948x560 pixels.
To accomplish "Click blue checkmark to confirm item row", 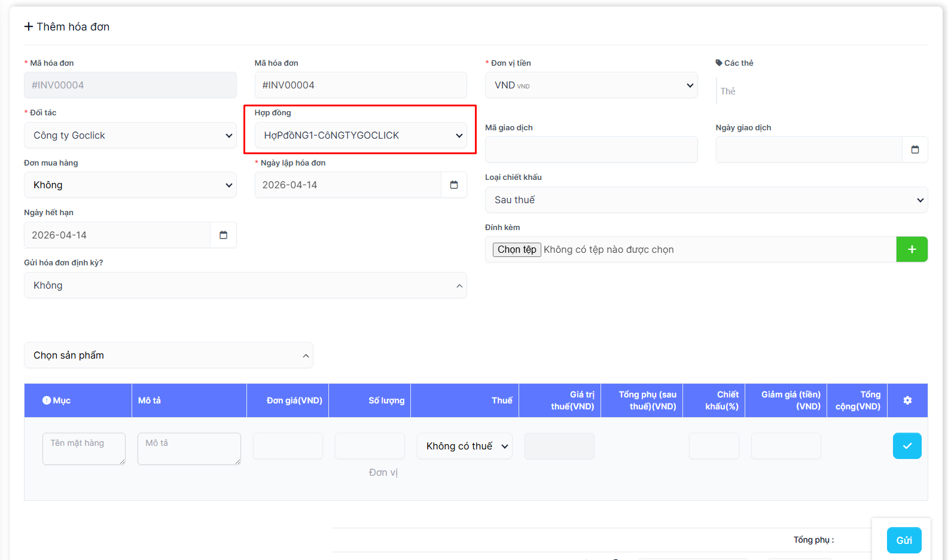I will pos(907,446).
